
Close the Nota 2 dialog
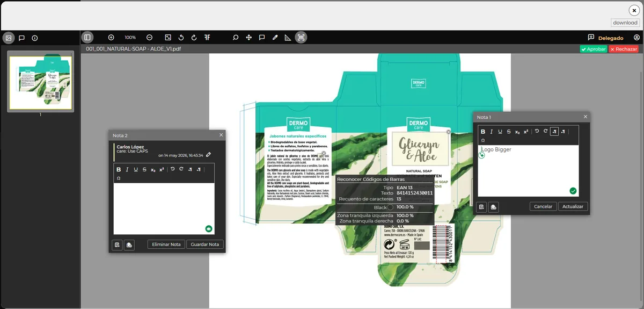[x=221, y=135]
